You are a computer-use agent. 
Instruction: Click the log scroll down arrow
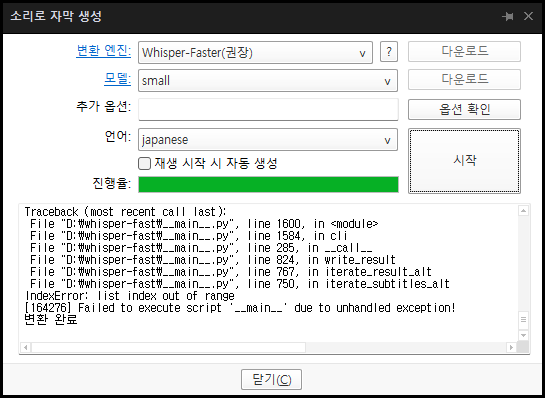point(523,335)
